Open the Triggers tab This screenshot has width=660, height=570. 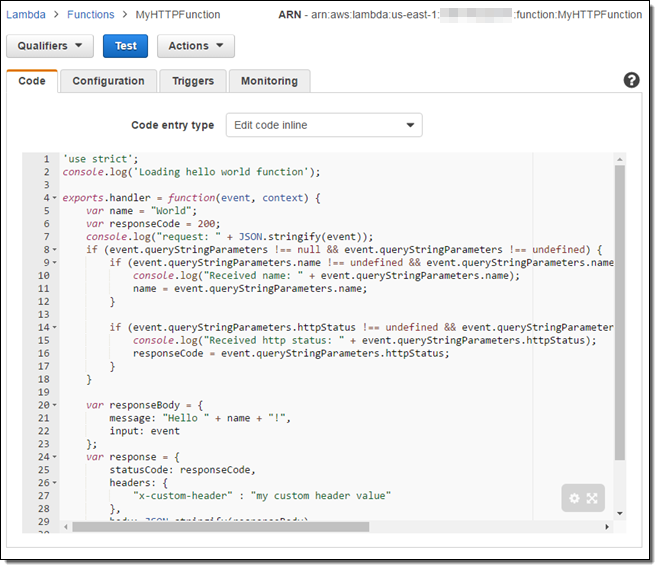click(x=192, y=81)
